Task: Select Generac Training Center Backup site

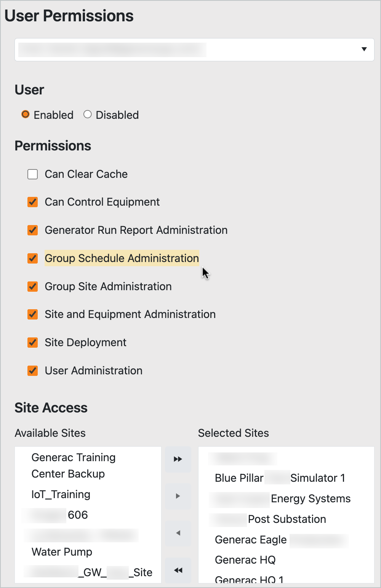Action: click(x=73, y=465)
